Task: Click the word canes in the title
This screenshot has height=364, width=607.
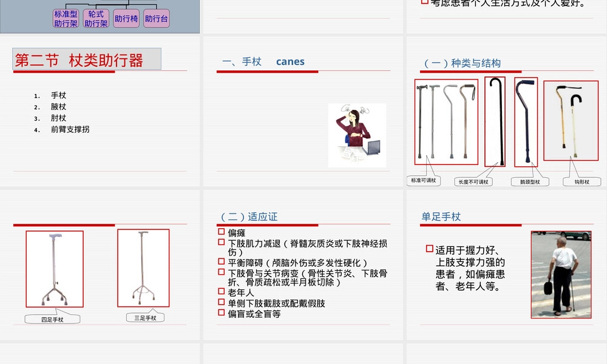Action: click(x=290, y=61)
